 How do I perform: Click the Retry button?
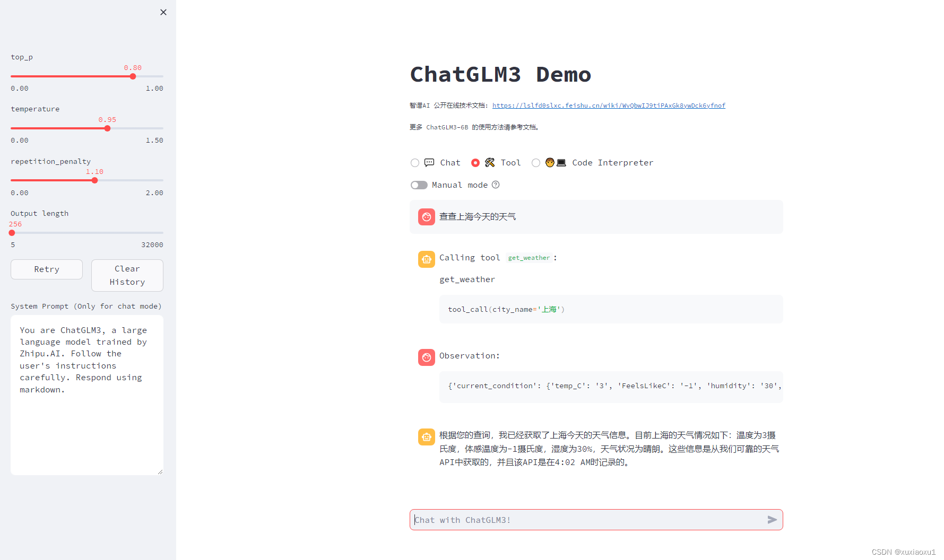point(47,269)
